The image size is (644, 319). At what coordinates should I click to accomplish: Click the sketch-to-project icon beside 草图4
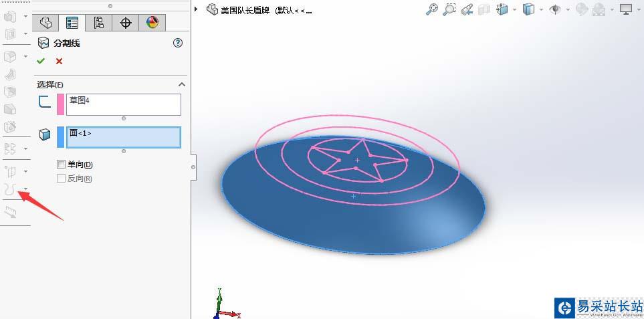[x=44, y=102]
